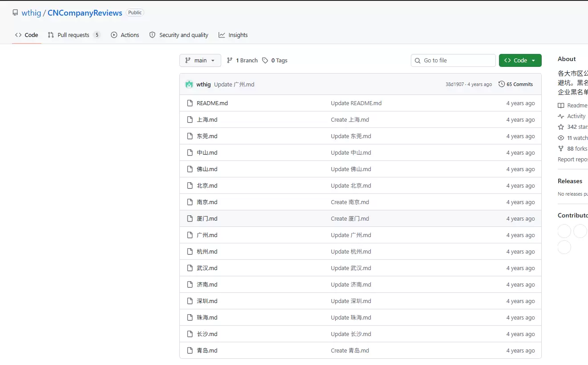The width and height of the screenshot is (588, 365).
Task: Click the file icon next to 杭州.md
Action: [x=190, y=252]
